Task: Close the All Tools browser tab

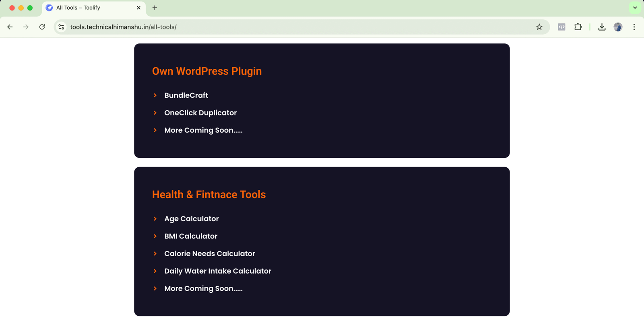Action: [x=138, y=8]
